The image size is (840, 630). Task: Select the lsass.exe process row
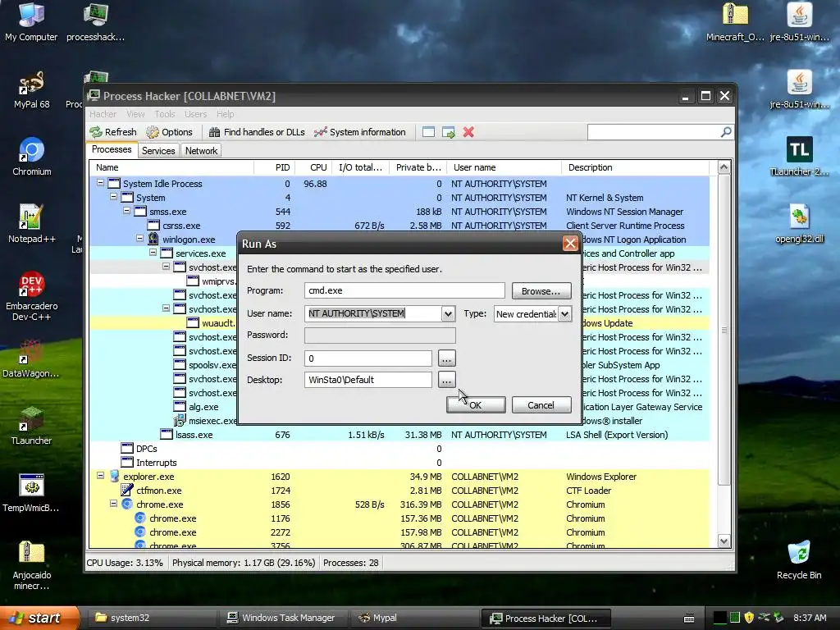399,435
